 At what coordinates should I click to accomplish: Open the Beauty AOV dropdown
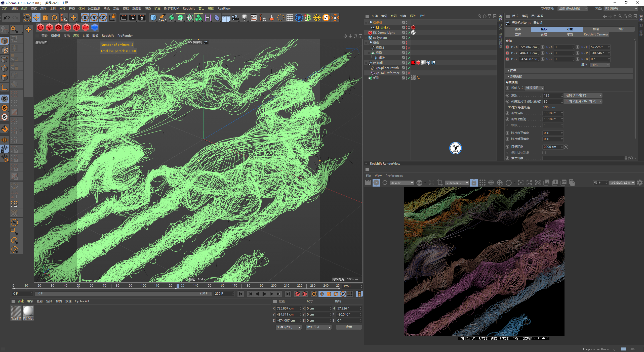402,183
